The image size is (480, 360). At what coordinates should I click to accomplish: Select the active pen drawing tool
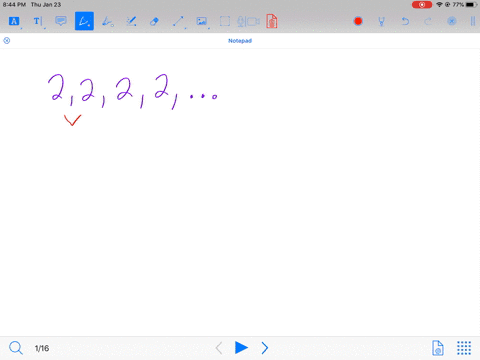click(x=84, y=21)
